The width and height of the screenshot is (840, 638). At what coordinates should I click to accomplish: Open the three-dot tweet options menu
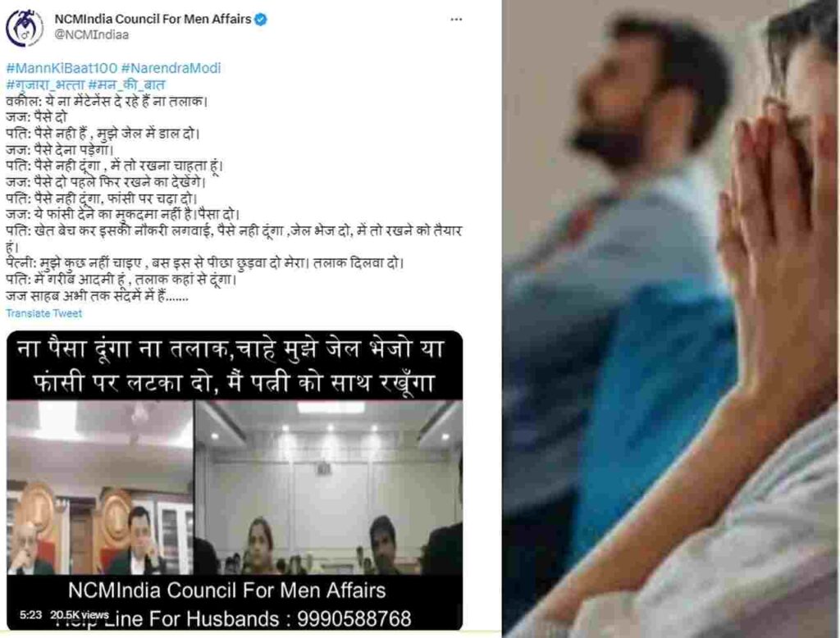[456, 20]
